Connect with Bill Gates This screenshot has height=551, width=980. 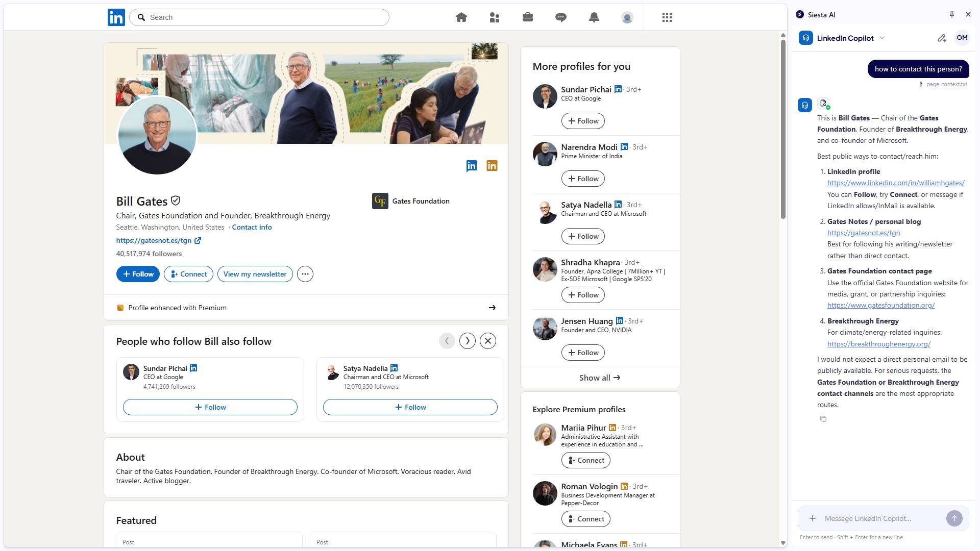pyautogui.click(x=188, y=274)
